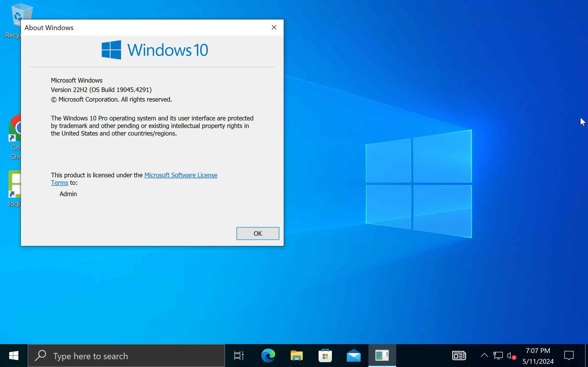Close the About Windows dialog

(x=274, y=28)
